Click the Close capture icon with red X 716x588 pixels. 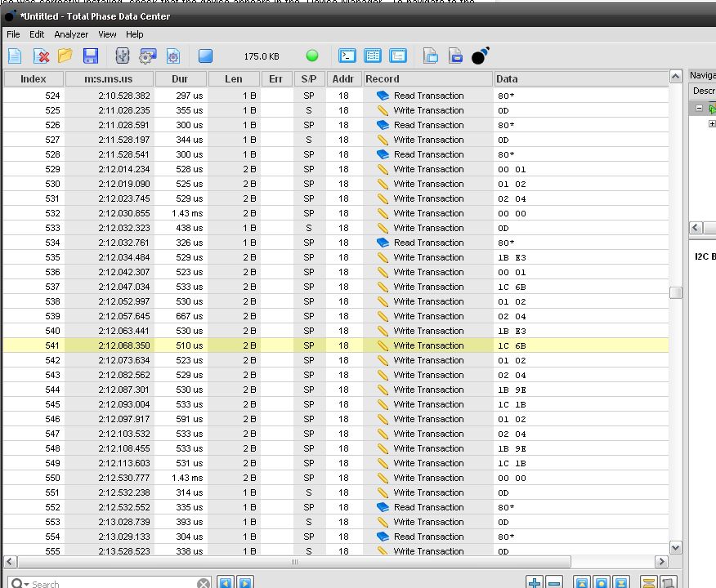point(41,56)
